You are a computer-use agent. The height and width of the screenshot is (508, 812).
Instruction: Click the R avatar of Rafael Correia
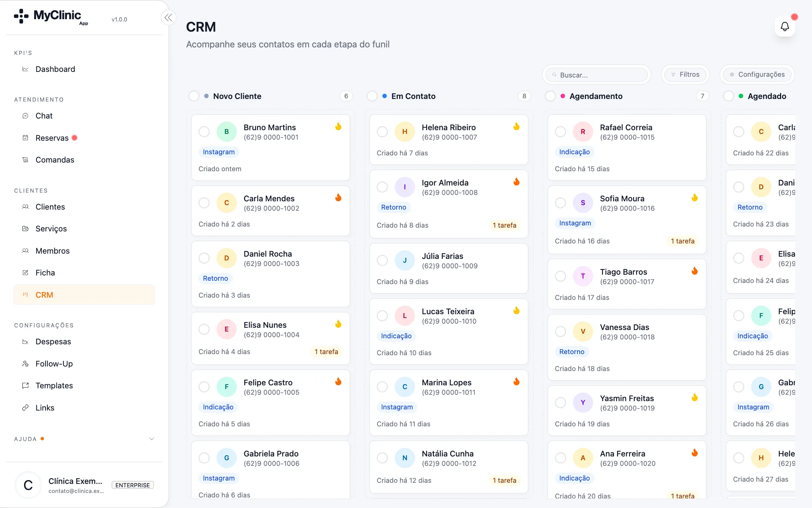tap(583, 132)
